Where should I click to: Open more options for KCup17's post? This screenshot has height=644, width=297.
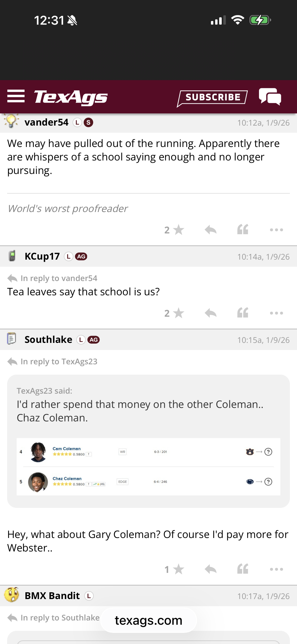pyautogui.click(x=276, y=313)
